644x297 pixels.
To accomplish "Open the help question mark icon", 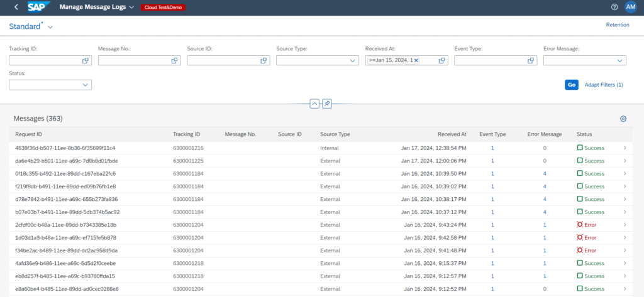I will coord(614,7).
